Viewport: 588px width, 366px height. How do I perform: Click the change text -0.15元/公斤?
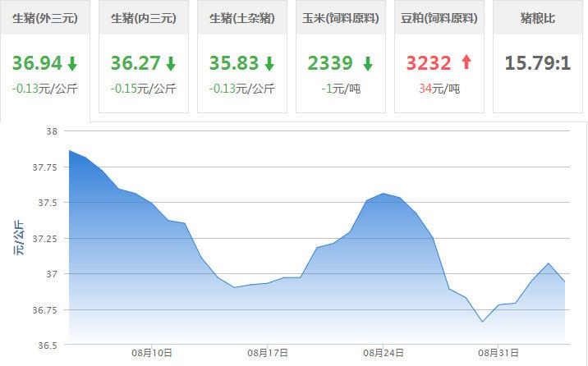143,89
